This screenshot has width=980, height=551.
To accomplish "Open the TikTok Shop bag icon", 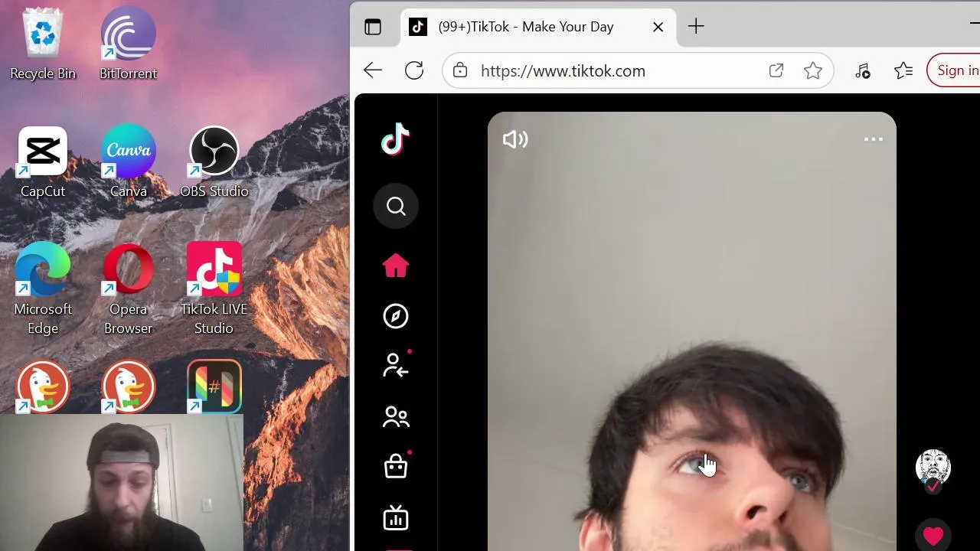I will pyautogui.click(x=396, y=467).
